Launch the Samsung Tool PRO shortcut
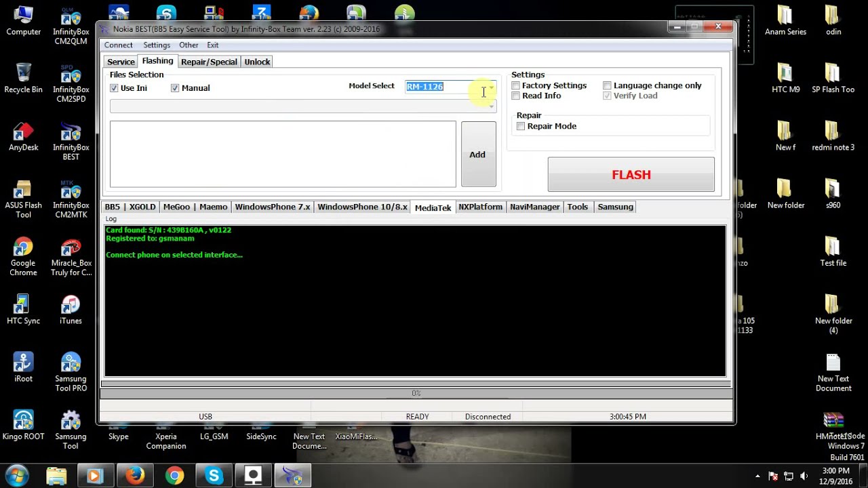 [x=71, y=373]
